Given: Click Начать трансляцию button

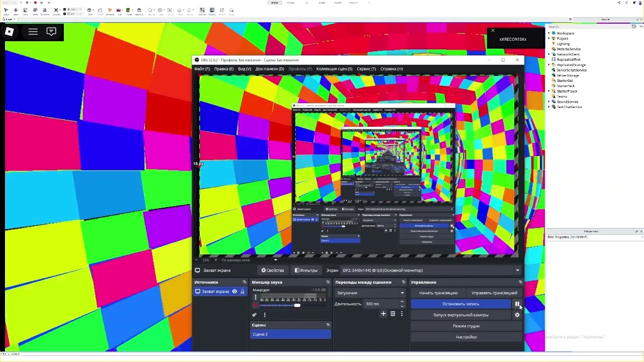Looking at the screenshot, I should (x=438, y=293).
